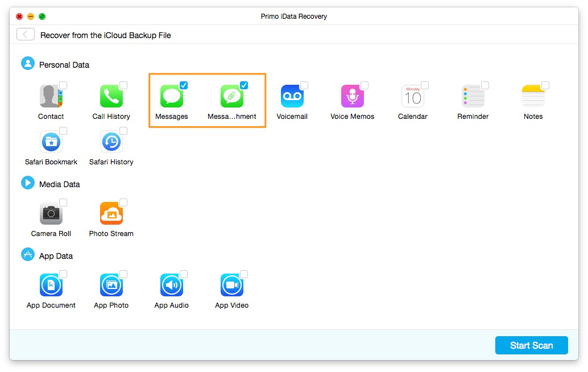Click the App Data section icon
The height and width of the screenshot is (372, 588).
click(28, 255)
